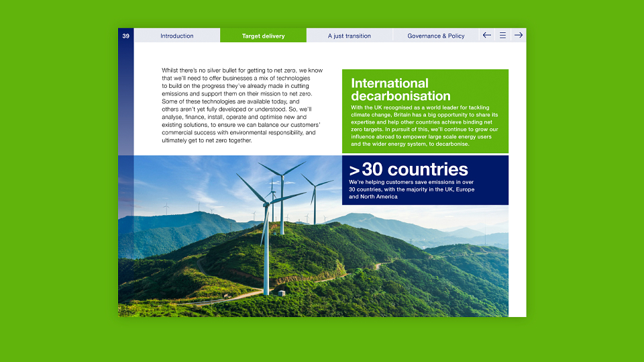
Task: Go to previous page with left arrow
Action: tap(487, 36)
